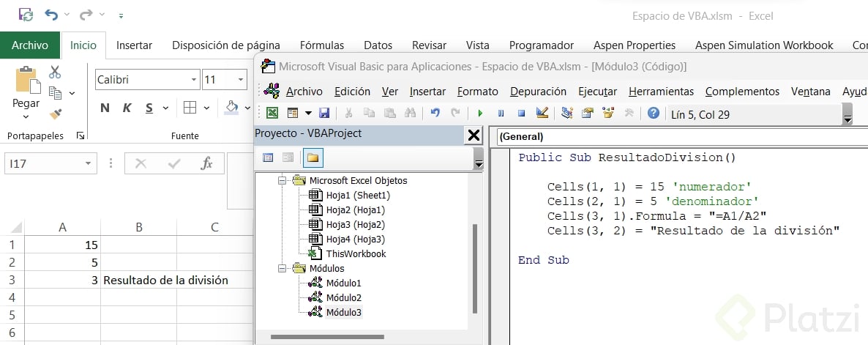This screenshot has height=345, width=868.
Task: Open the Formato menu in the VBA editor
Action: [x=478, y=92]
